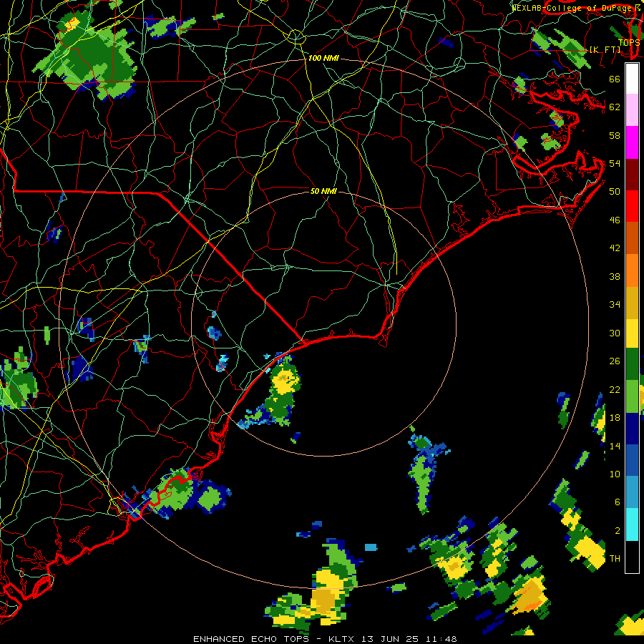644x644 pixels.
Task: Click the legend value "30"
Action: 615,333
